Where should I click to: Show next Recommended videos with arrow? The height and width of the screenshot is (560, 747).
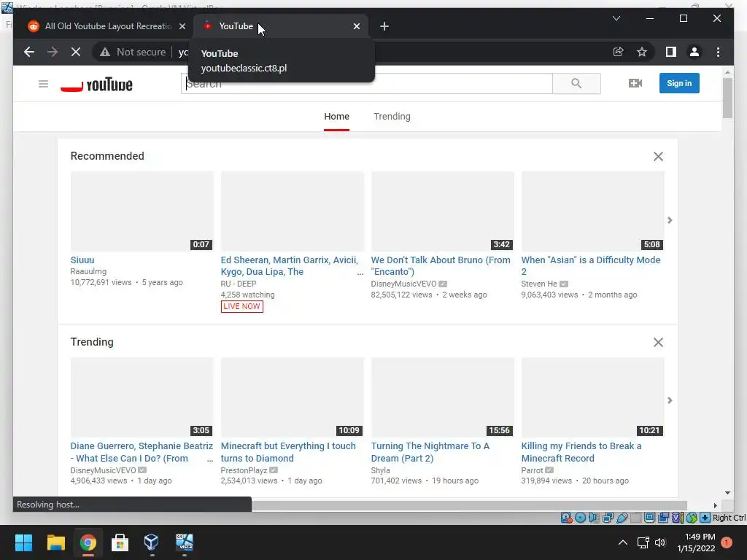[670, 220]
